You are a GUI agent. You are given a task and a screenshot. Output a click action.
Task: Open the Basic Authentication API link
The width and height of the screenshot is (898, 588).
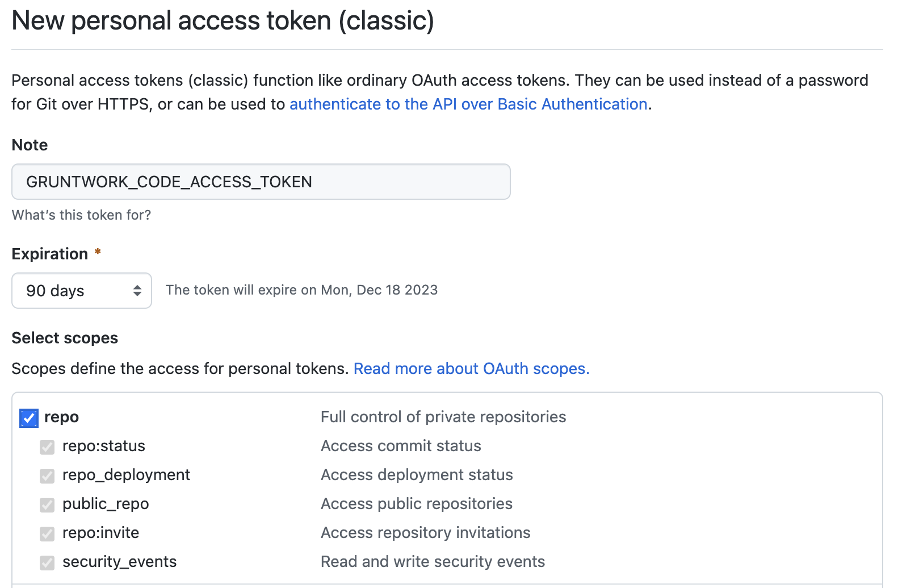pos(468,104)
